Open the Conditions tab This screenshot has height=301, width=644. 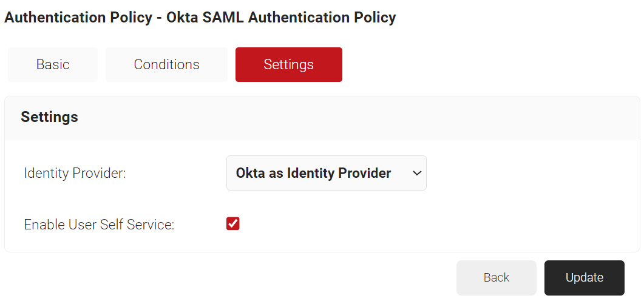coord(166,64)
